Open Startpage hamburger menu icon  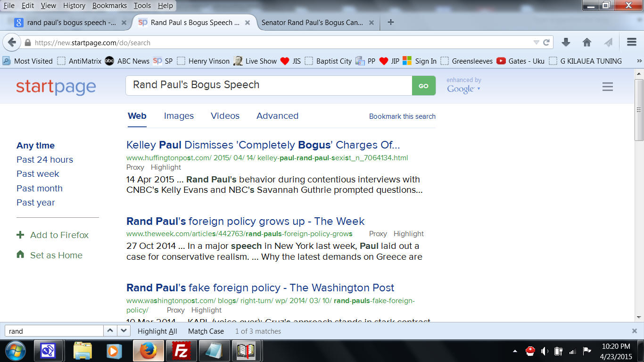click(x=608, y=87)
